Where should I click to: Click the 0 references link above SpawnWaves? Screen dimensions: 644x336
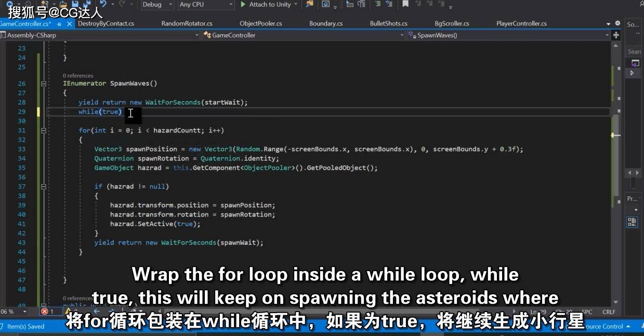click(78, 76)
